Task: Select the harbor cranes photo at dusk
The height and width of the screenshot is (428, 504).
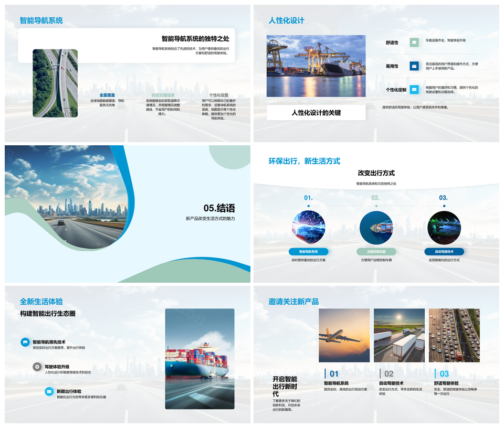Action: click(x=316, y=66)
